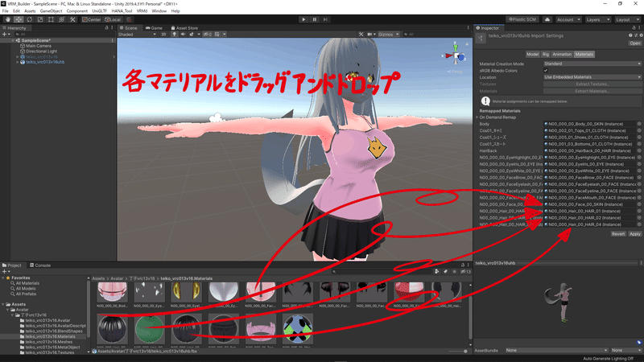This screenshot has width=644, height=362.
Task: Open custom editor tools icon
Action: point(72,19)
